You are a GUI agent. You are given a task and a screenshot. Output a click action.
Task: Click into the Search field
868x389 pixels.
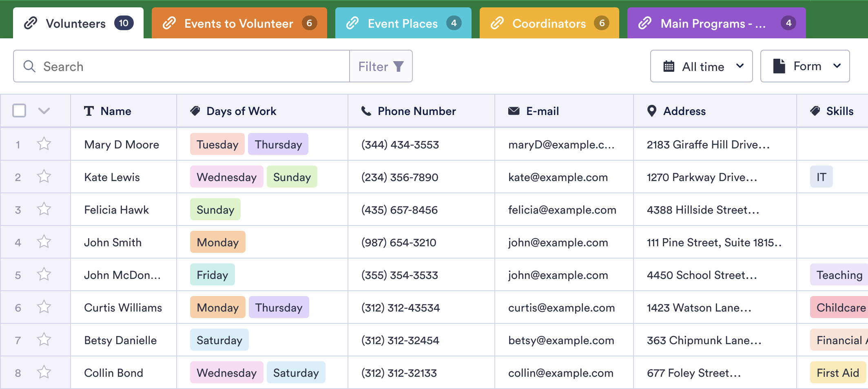click(x=192, y=66)
